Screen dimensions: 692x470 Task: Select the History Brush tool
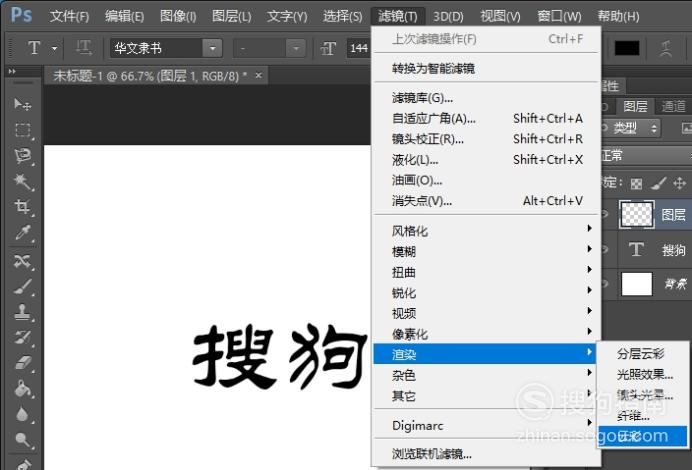pos(22,338)
